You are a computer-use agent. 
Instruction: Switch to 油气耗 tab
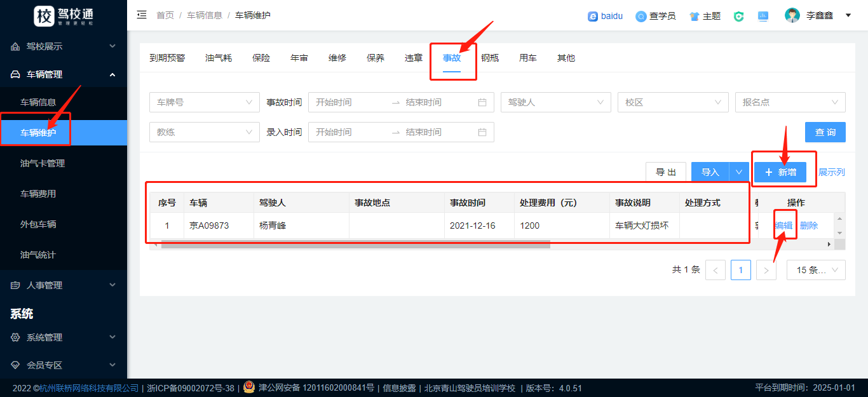219,58
